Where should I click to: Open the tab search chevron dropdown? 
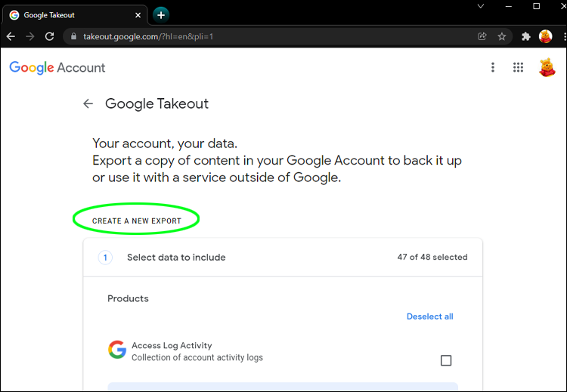click(481, 6)
